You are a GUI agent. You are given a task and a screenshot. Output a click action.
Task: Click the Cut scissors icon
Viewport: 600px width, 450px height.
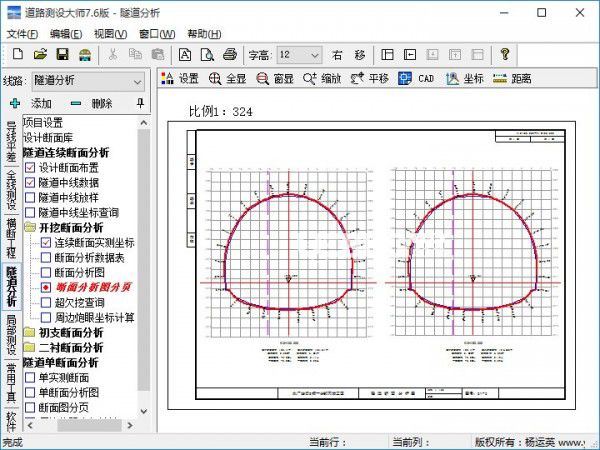pyautogui.click(x=112, y=54)
